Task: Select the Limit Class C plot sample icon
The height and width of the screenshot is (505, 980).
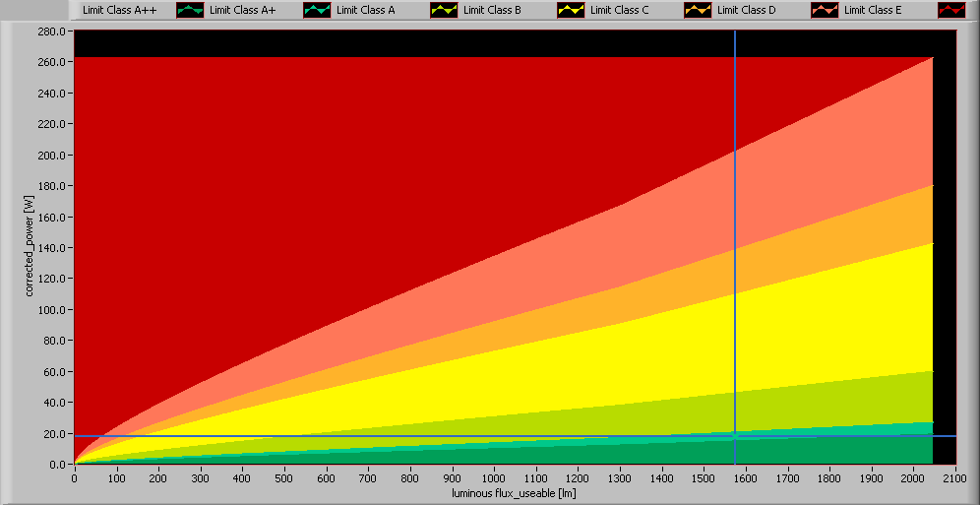Action: pyautogui.click(x=698, y=10)
